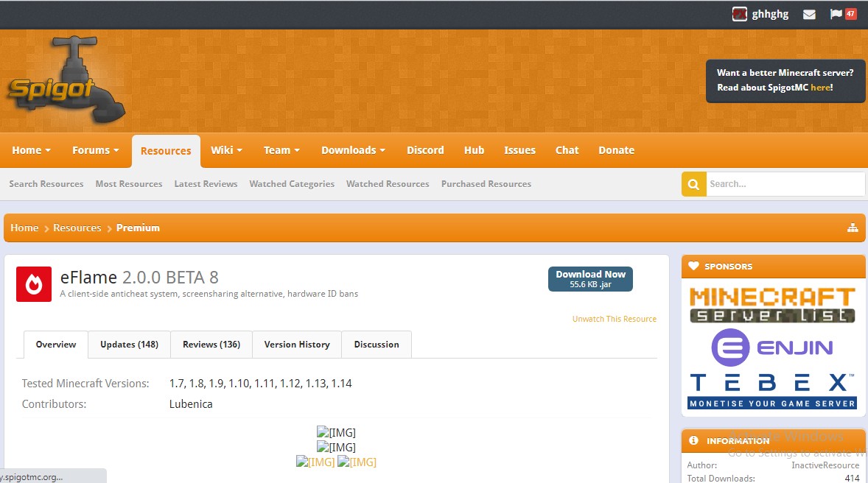Open the sitemap icon in breadcrumb bar

(x=853, y=228)
